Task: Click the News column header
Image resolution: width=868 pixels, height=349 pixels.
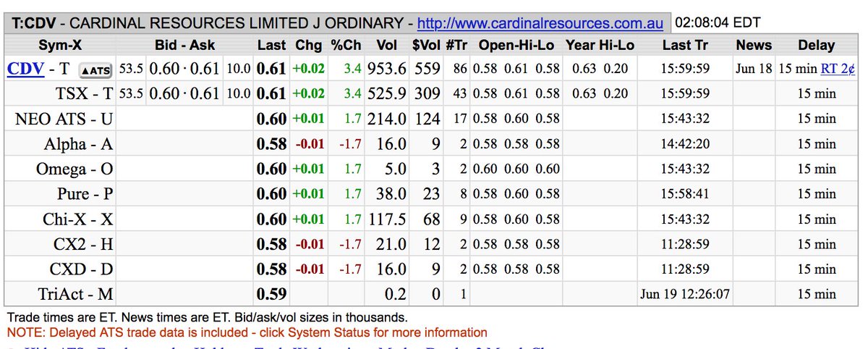Action: [754, 45]
